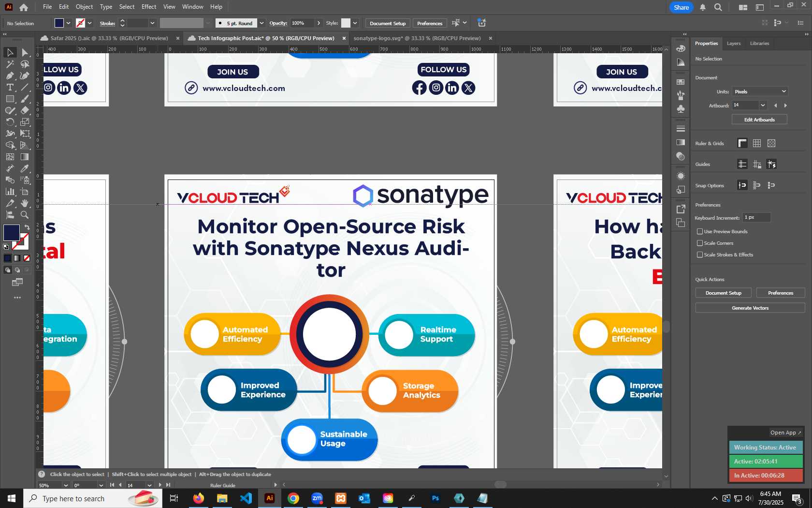Open the Units dropdown showing Pixels
812x508 pixels.
(x=760, y=91)
